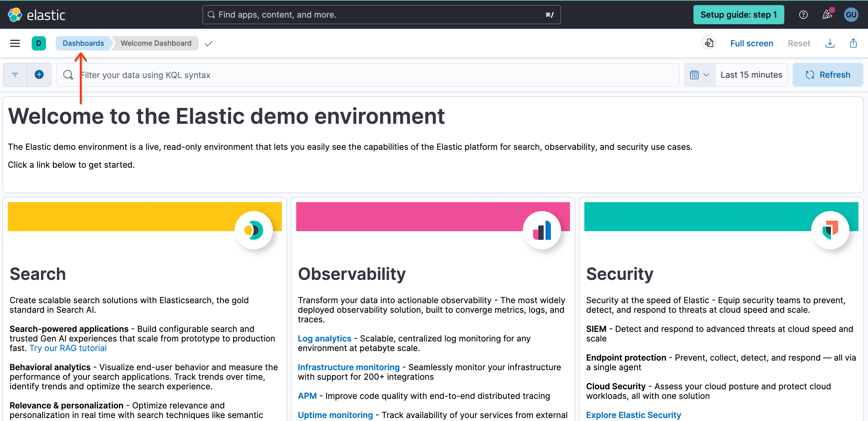Open the Last 15 minutes time selector
Viewport: 868px width, 421px height.
pyautogui.click(x=751, y=74)
